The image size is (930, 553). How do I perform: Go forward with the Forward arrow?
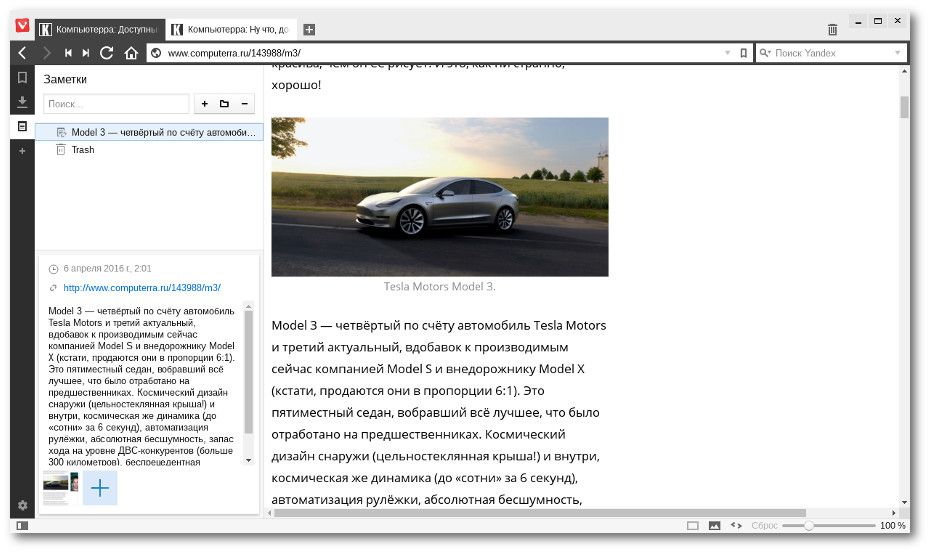click(x=46, y=53)
